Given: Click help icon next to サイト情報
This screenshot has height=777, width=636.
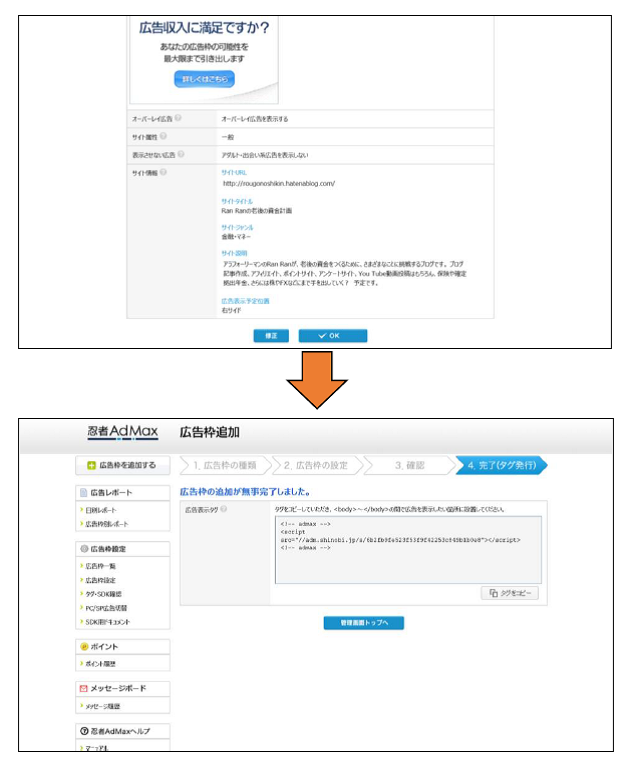Looking at the screenshot, I should (163, 172).
